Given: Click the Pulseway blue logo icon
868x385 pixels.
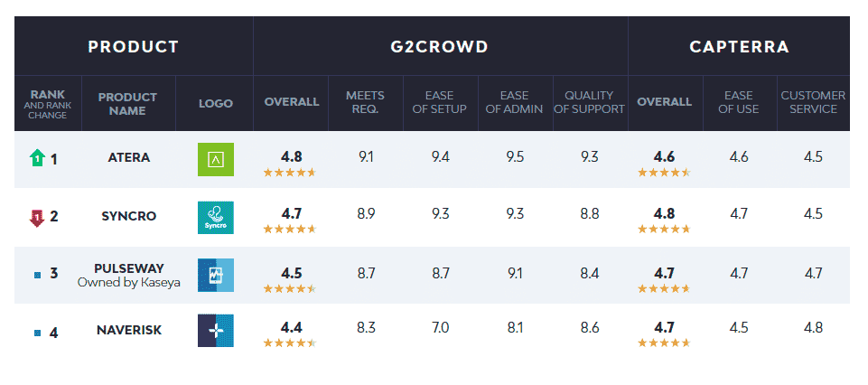Looking at the screenshot, I should tap(215, 275).
